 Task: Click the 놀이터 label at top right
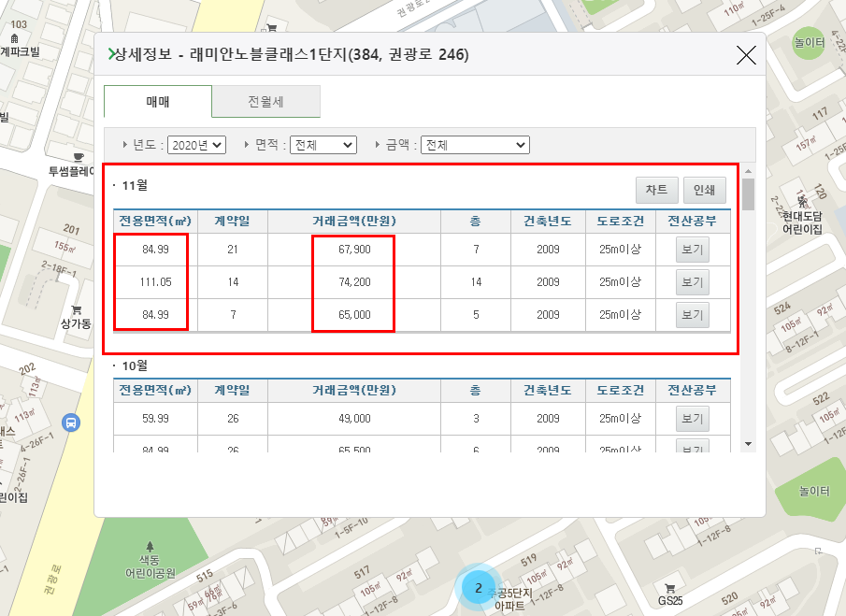click(x=810, y=42)
